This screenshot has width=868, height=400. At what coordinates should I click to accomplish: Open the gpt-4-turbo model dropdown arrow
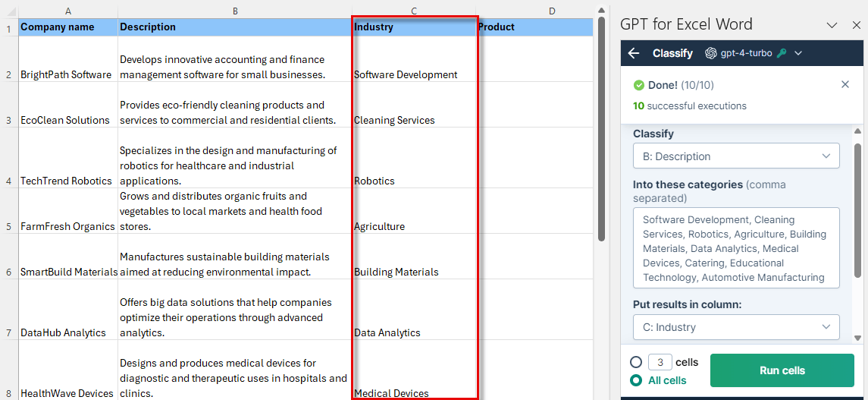click(797, 53)
